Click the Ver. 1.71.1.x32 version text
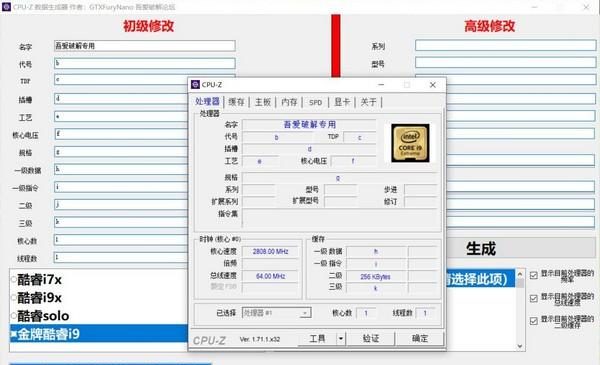Screen dimensions: 600x365 click(260, 339)
